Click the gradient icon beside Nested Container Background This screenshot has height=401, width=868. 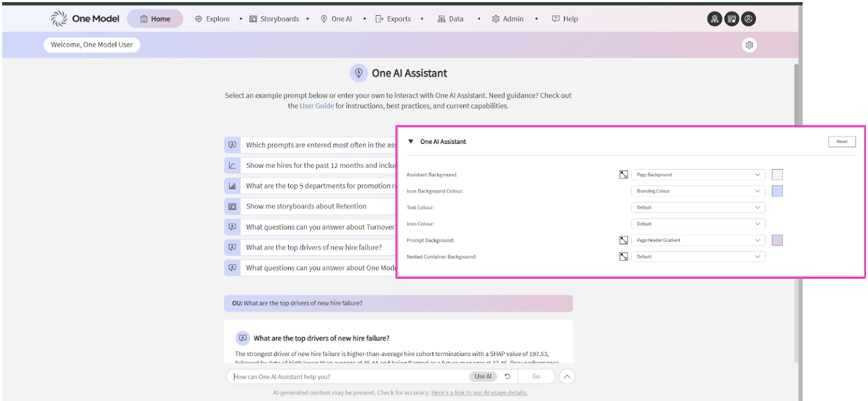624,256
